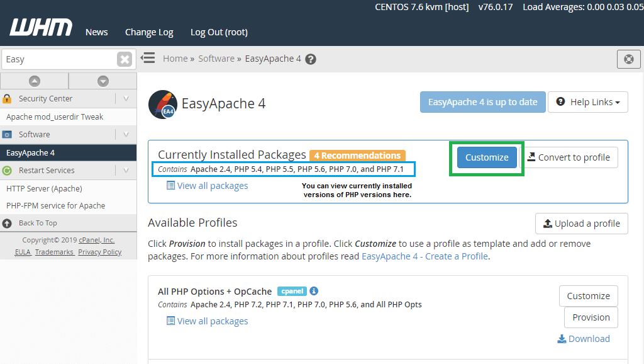The width and height of the screenshot is (644, 364).
Task: Open the Trademarks link
Action: point(54,252)
